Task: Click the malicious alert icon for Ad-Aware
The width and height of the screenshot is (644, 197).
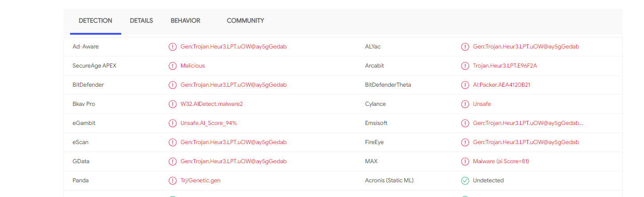Action: pos(173,47)
